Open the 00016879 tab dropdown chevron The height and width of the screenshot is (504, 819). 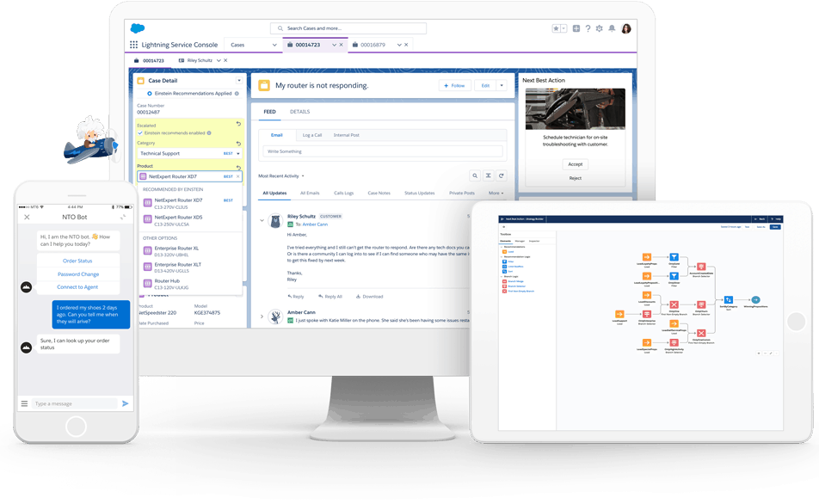pyautogui.click(x=399, y=45)
